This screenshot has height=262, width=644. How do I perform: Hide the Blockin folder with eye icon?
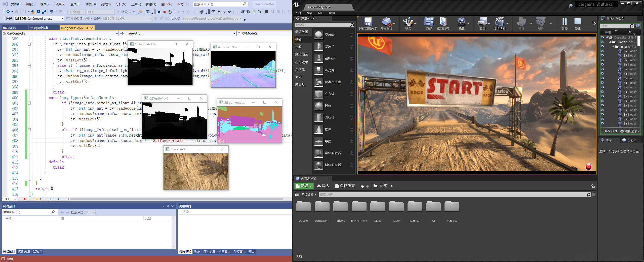click(x=602, y=42)
